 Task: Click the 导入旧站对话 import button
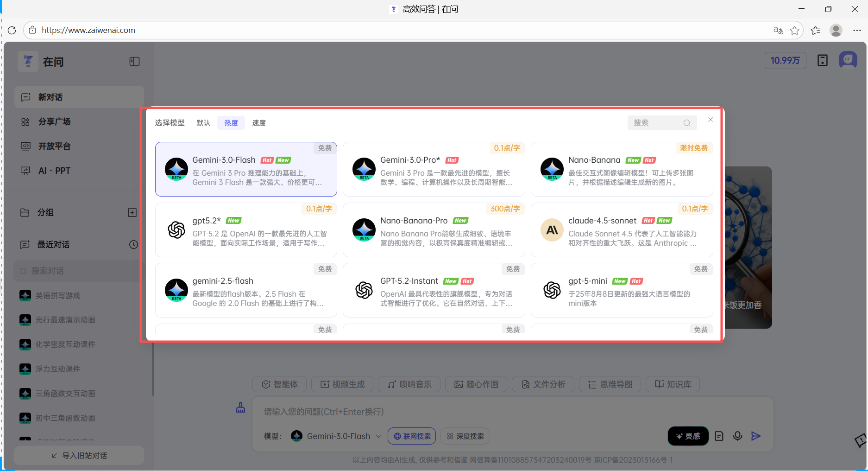[79, 455]
